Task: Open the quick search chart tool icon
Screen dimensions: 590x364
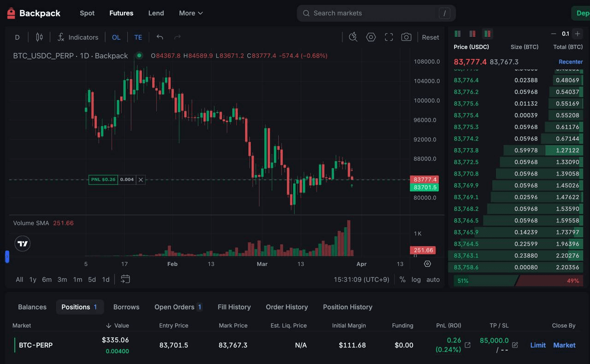Action: tap(353, 37)
